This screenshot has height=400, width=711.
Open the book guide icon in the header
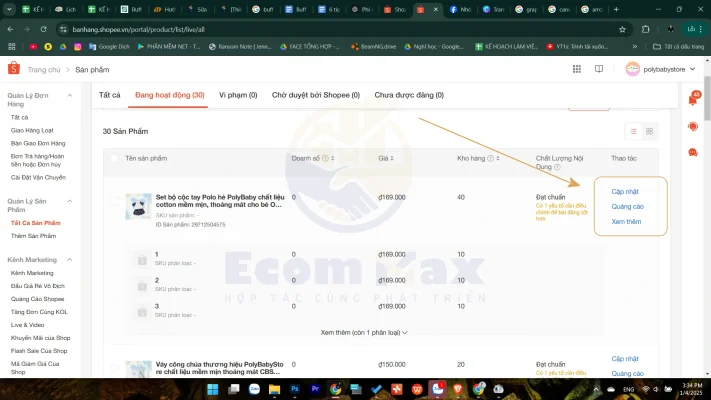tap(599, 69)
